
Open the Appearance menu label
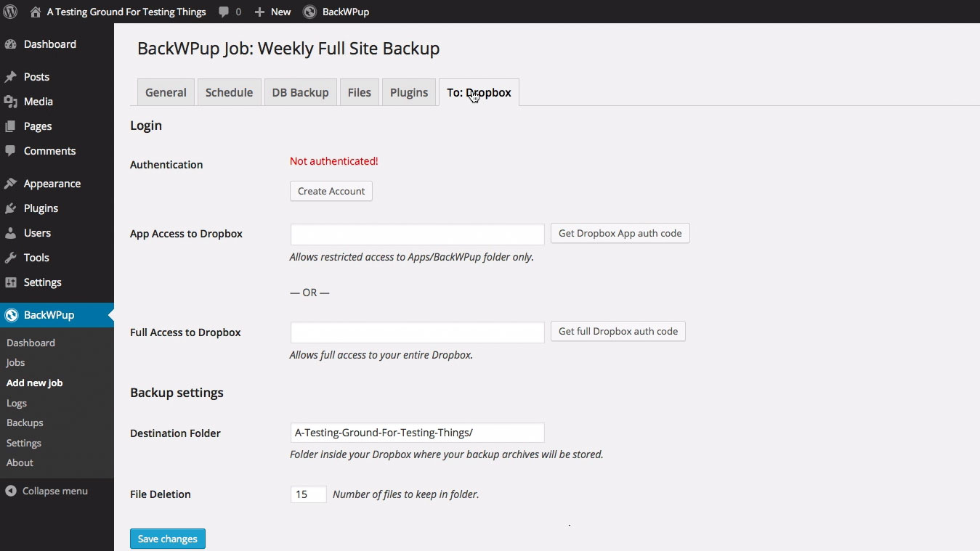(x=52, y=184)
